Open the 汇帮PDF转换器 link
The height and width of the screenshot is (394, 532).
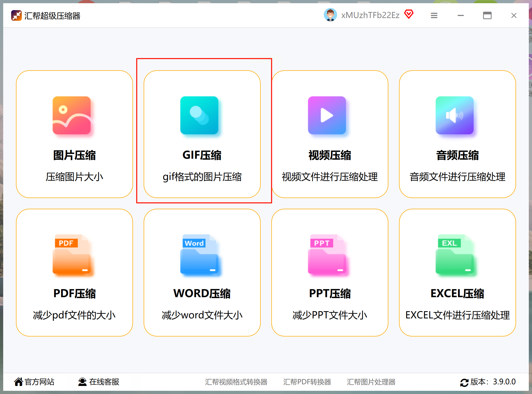pos(307,382)
